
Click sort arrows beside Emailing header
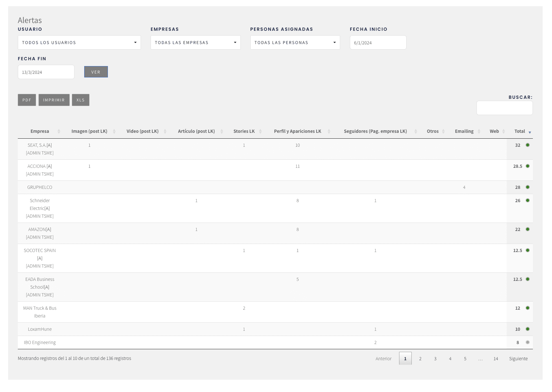coord(479,132)
